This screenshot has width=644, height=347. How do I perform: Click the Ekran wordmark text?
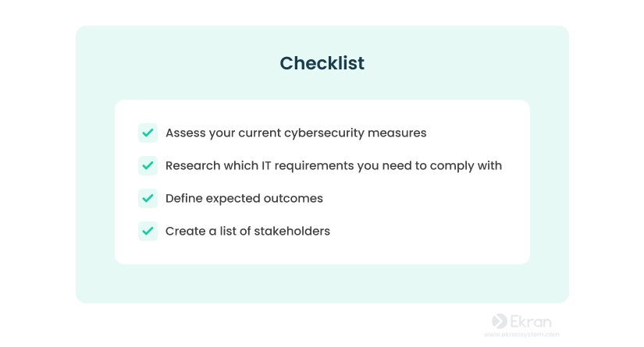pyautogui.click(x=531, y=321)
